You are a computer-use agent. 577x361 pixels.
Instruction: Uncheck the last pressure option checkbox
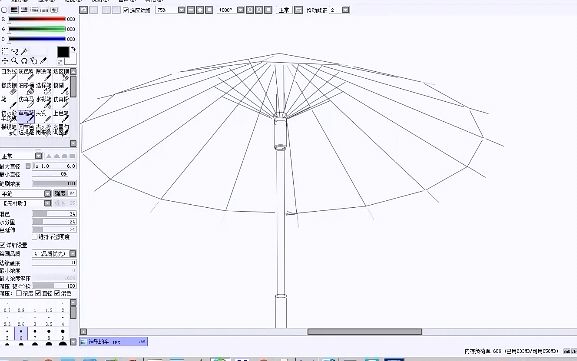coord(57,293)
